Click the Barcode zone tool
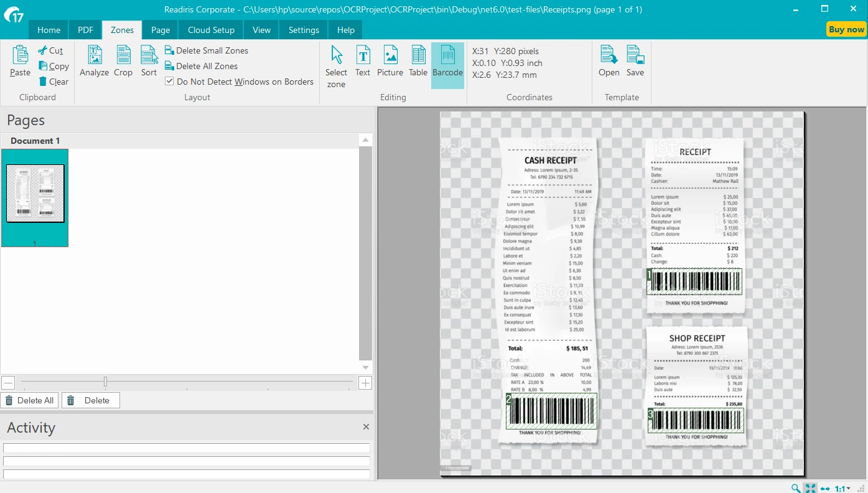This screenshot has height=493, width=868. click(447, 62)
